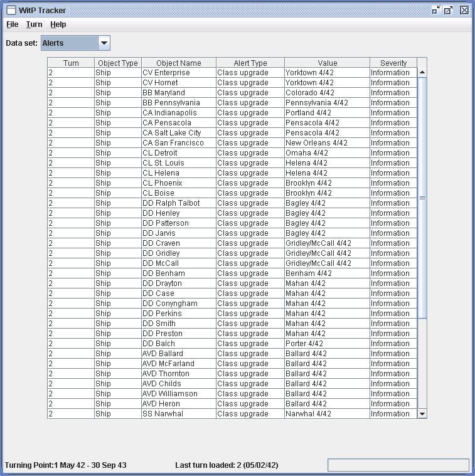The height and width of the screenshot is (476, 475).
Task: Click the scrollbar down arrow
Action: click(422, 413)
